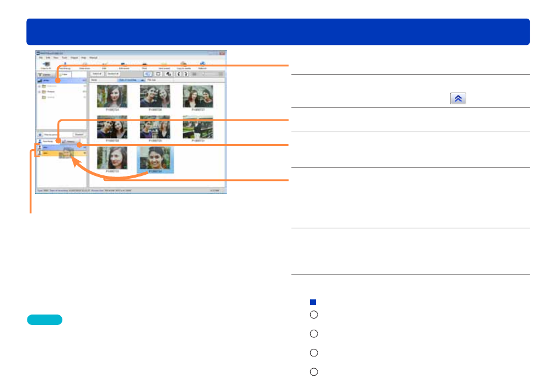Select thumbnail P1000726

(x=155, y=97)
